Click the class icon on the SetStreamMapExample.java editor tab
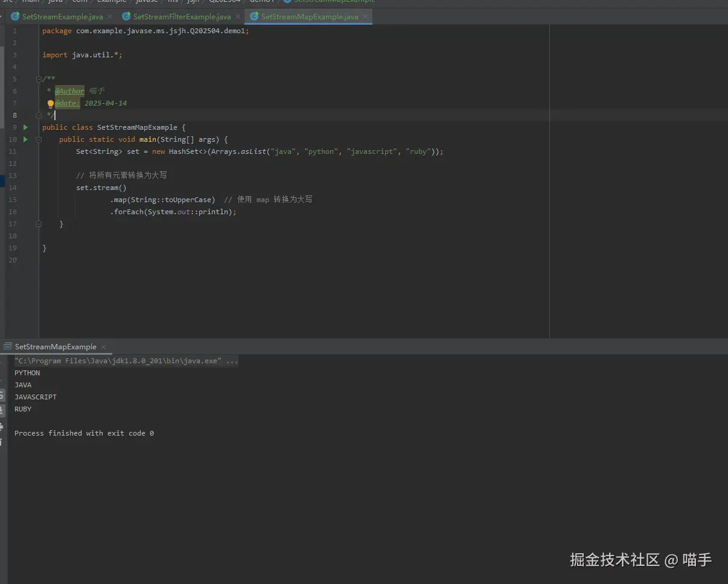This screenshot has height=584, width=728. (x=255, y=17)
